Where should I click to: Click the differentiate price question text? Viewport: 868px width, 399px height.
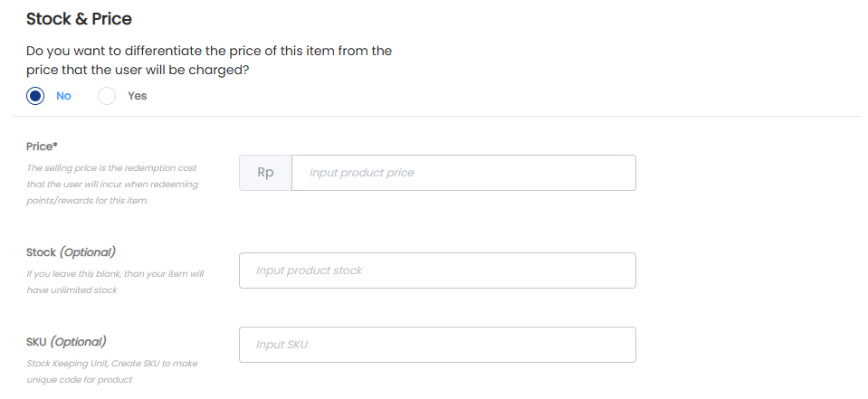click(x=209, y=61)
